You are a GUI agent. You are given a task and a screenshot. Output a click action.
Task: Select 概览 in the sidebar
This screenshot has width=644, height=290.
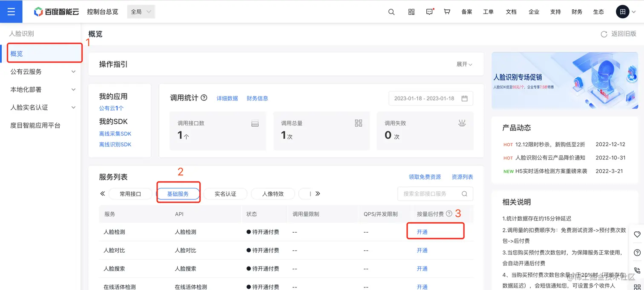[x=40, y=54]
